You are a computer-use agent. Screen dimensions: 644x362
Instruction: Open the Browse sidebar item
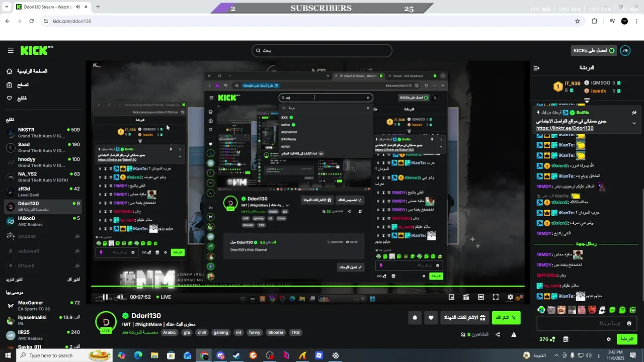coord(18,85)
